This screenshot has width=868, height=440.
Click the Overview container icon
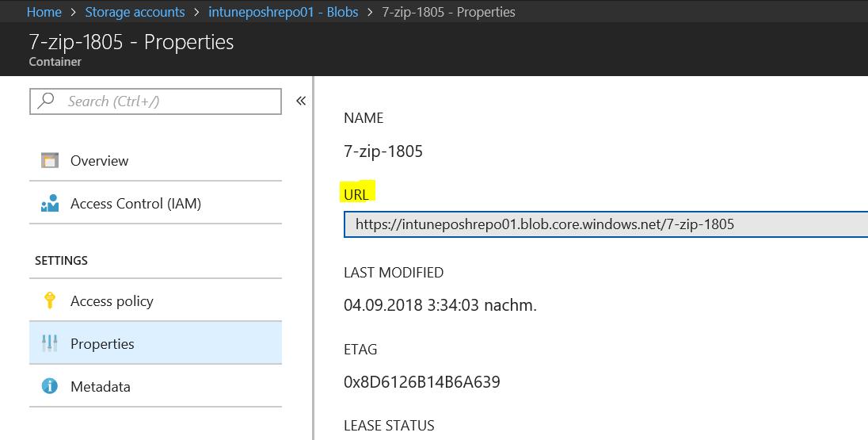[x=50, y=161]
